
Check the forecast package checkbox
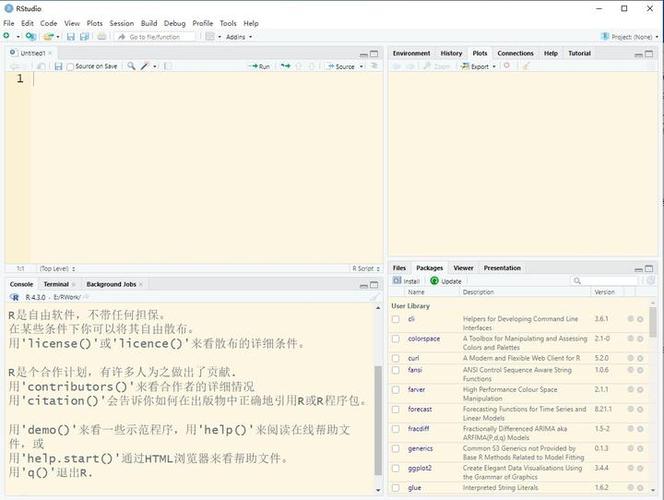[396, 409]
